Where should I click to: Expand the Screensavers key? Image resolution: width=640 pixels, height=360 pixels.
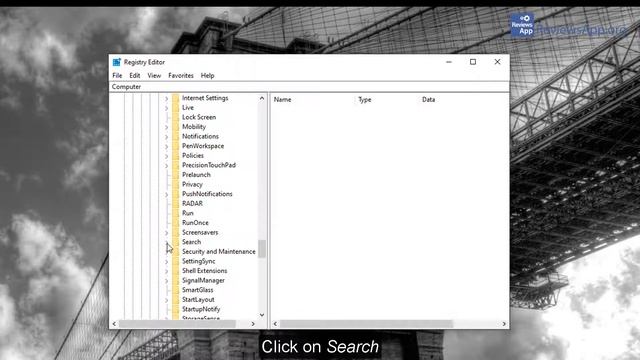[166, 233]
